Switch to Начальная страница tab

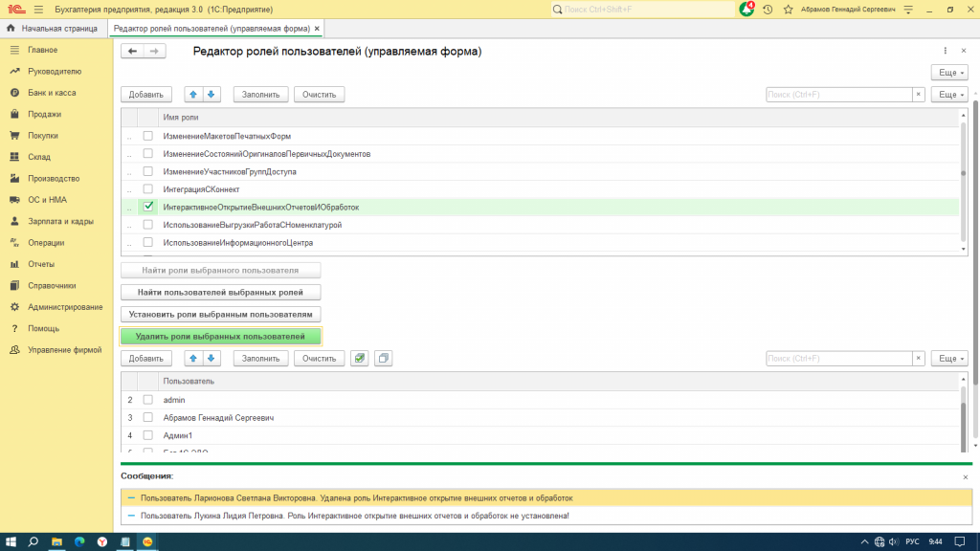click(54, 28)
